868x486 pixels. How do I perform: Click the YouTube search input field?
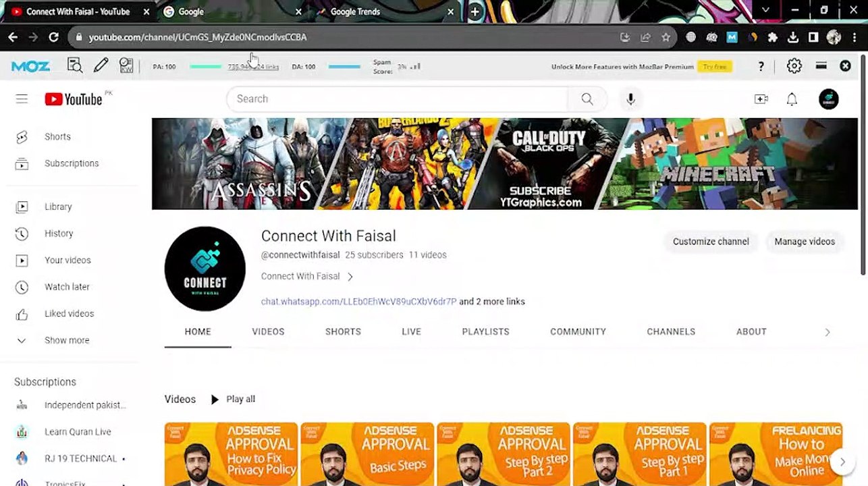[x=398, y=99]
